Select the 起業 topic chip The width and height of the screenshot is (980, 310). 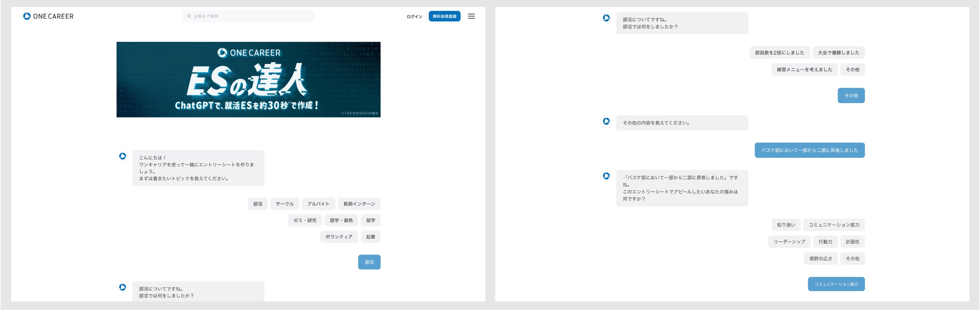pyautogui.click(x=370, y=237)
